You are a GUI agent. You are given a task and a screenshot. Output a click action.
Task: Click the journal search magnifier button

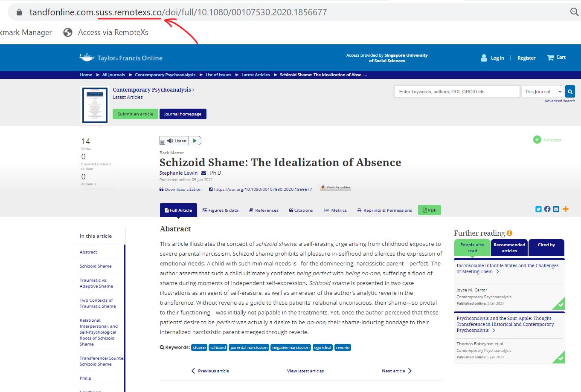pos(570,91)
